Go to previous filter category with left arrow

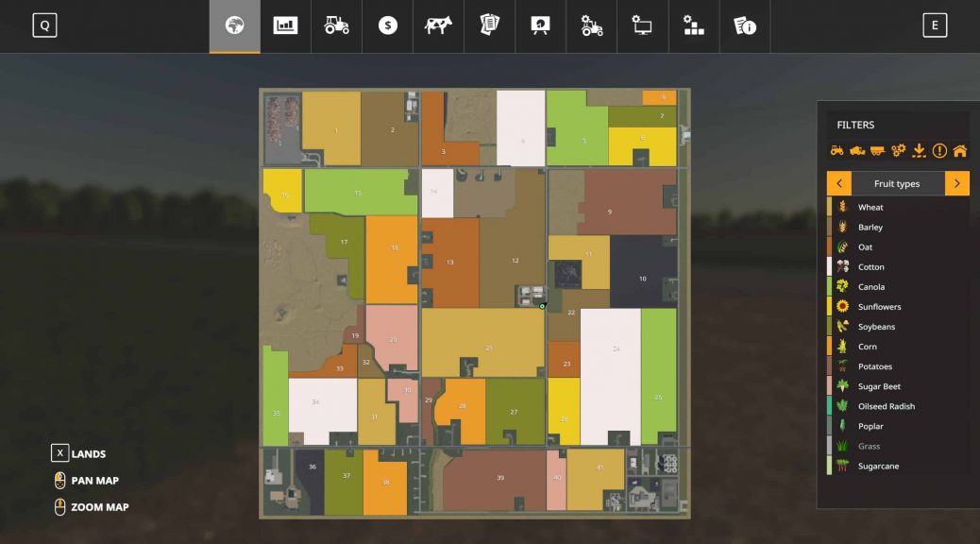tap(839, 182)
